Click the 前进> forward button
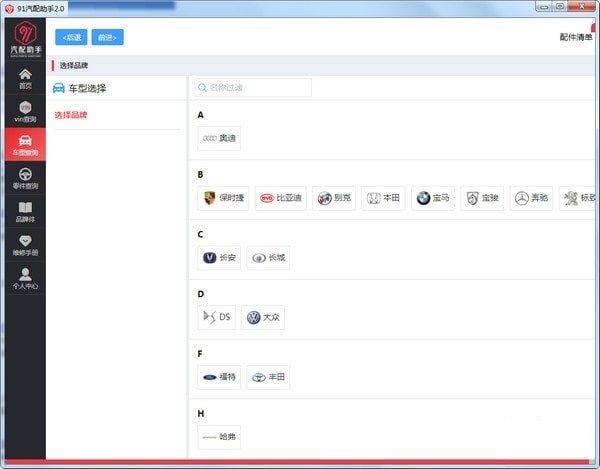The width and height of the screenshot is (600, 469). [108, 37]
